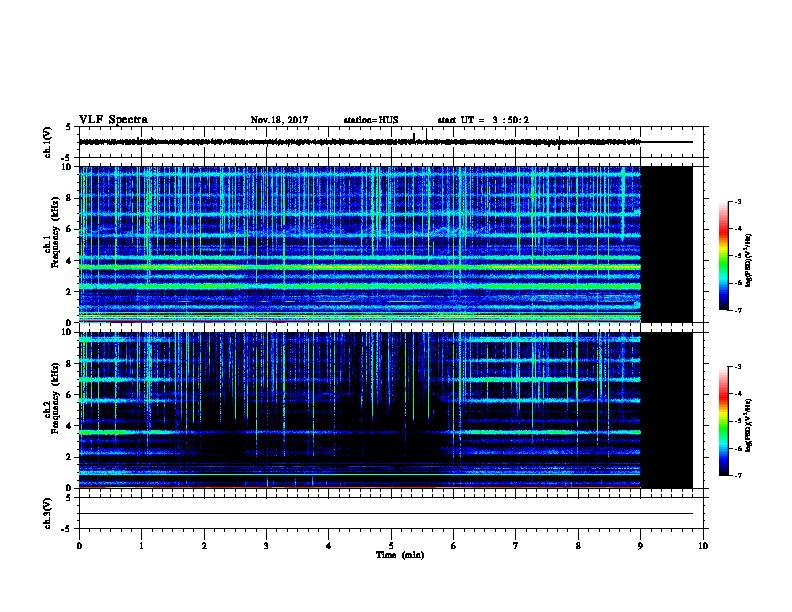This screenshot has width=792, height=612.
Task: Click ch.2 frequency axis tick 6
Action: pyautogui.click(x=70, y=395)
